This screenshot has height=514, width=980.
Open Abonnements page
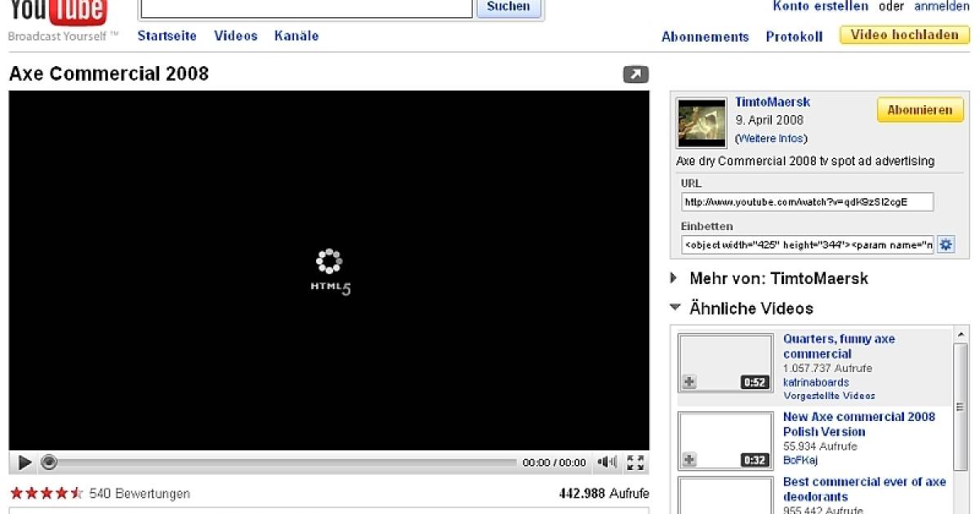point(705,37)
